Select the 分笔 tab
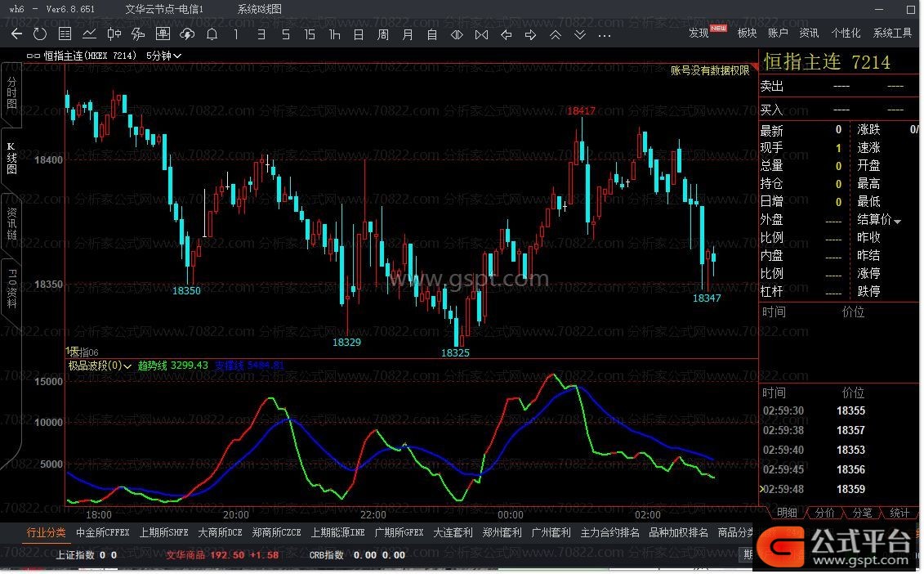 coord(862,513)
